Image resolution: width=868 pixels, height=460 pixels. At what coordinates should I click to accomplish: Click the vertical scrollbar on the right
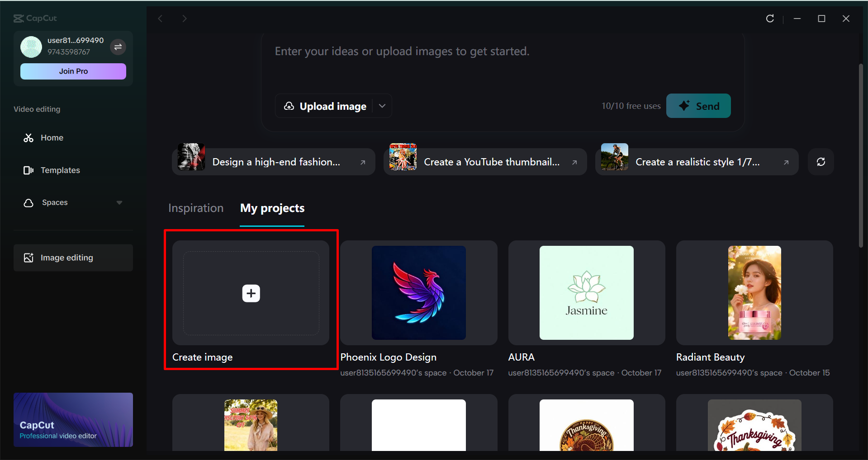click(x=861, y=156)
